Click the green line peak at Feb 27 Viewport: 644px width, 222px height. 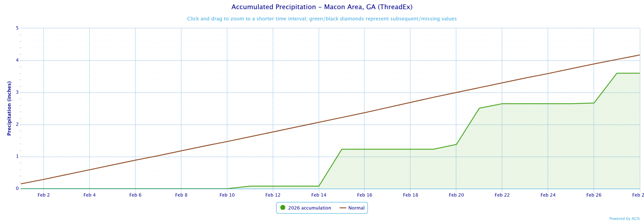(617, 73)
